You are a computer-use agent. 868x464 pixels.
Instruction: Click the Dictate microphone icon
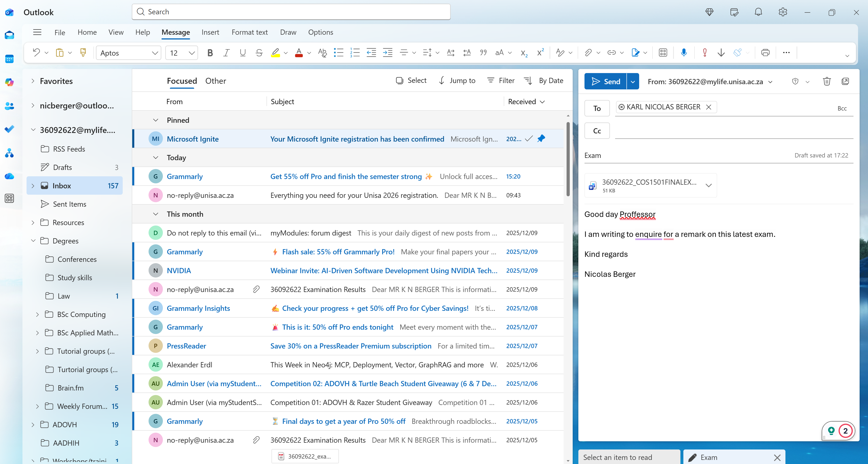point(683,53)
